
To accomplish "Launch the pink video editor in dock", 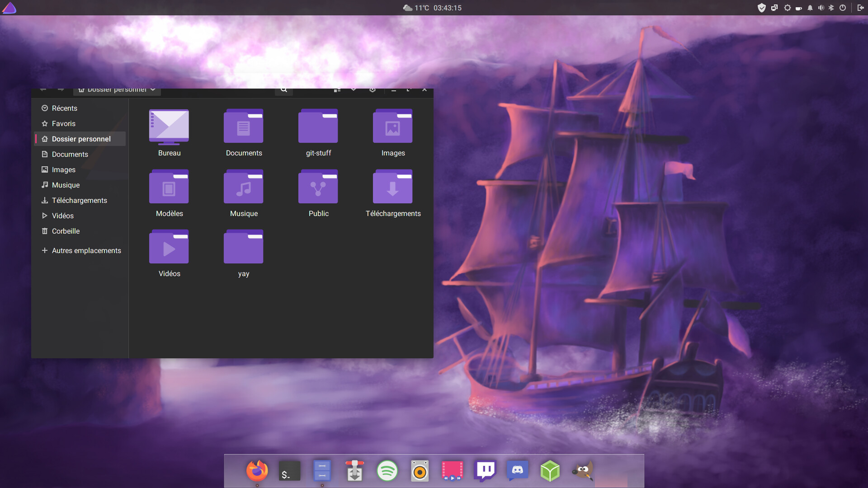I will (453, 471).
